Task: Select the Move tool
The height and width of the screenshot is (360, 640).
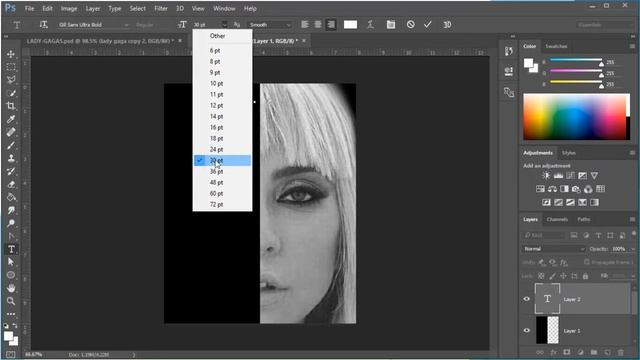Action: [11, 54]
